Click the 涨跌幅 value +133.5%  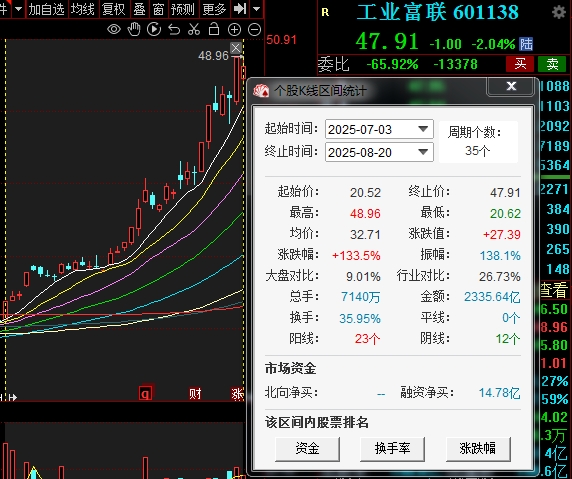tap(356, 255)
